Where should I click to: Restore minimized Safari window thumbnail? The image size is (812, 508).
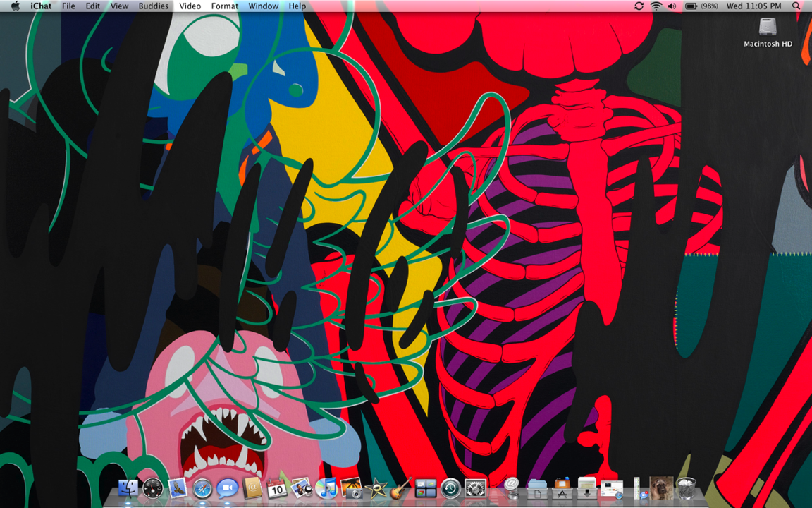612,490
